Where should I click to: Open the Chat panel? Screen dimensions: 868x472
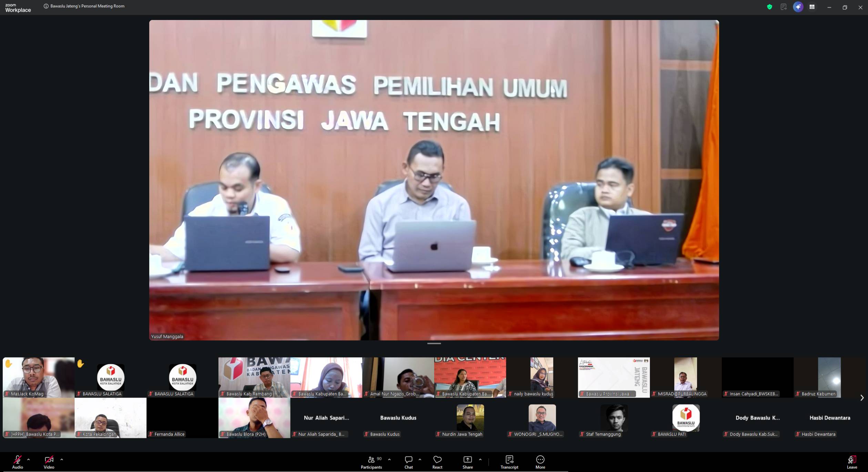409,462
